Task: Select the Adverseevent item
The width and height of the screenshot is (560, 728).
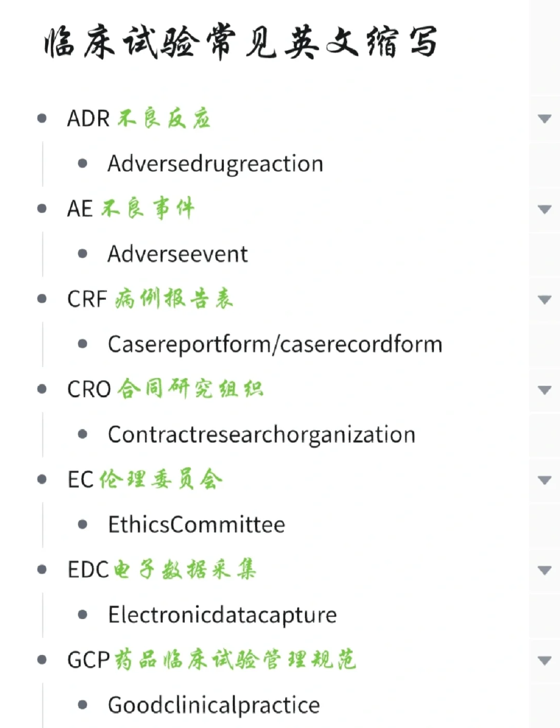Action: coord(177,254)
